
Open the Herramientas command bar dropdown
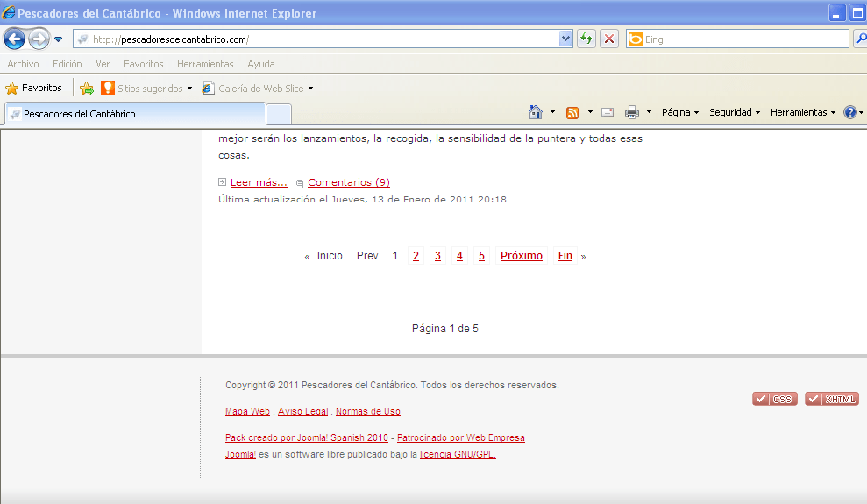(803, 112)
